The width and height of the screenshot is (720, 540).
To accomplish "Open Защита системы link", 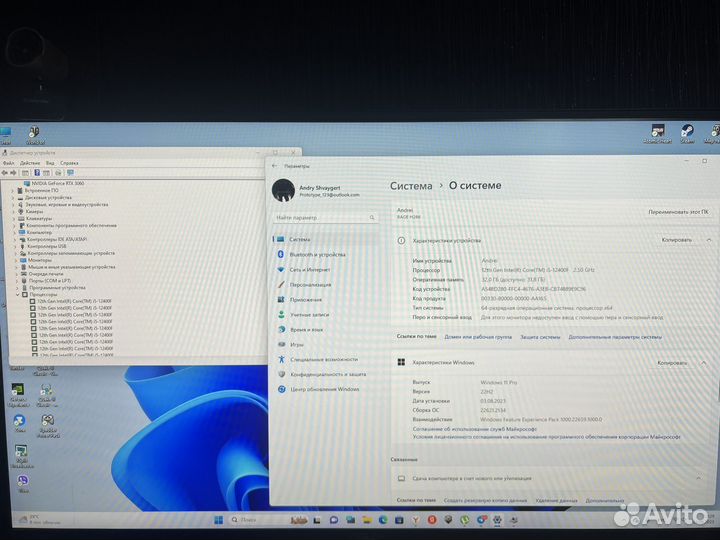I will [x=540, y=337].
